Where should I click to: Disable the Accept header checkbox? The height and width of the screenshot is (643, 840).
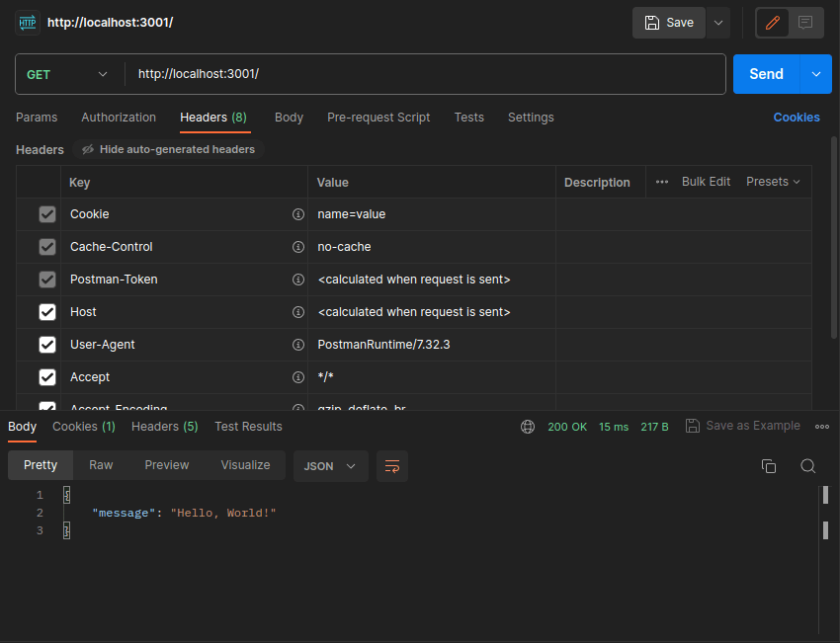(47, 377)
